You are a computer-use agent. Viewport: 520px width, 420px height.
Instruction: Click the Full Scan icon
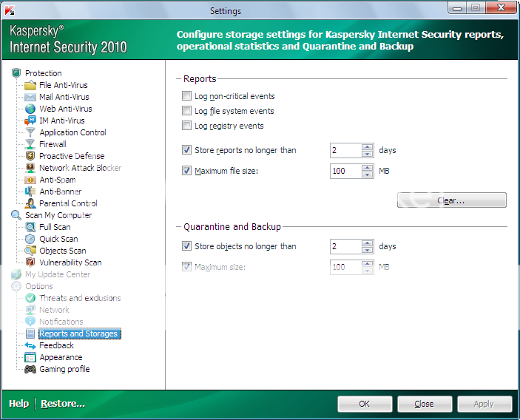click(30, 227)
